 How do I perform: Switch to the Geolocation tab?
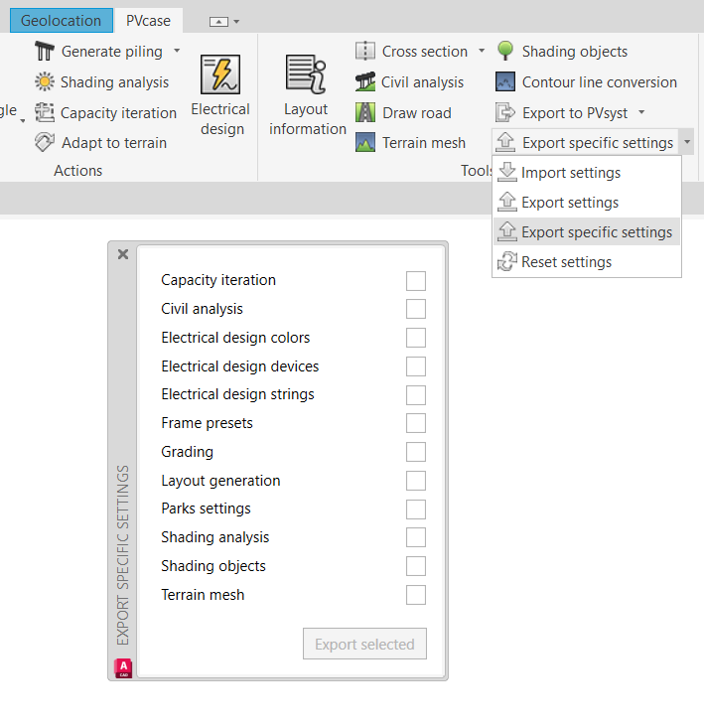click(61, 20)
